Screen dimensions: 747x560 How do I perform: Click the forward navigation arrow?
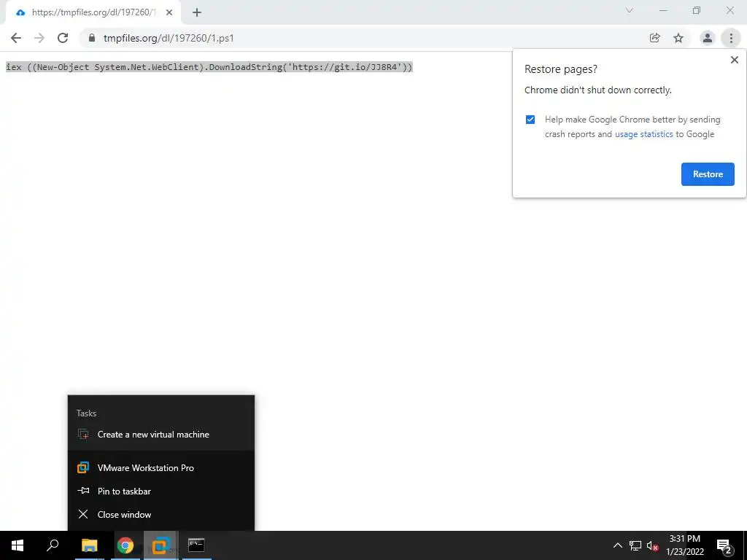pos(39,38)
